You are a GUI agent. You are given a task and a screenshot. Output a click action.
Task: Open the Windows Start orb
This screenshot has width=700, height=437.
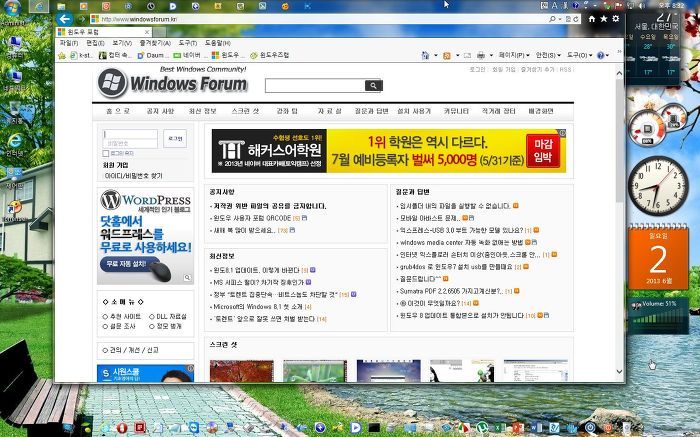click(x=12, y=8)
